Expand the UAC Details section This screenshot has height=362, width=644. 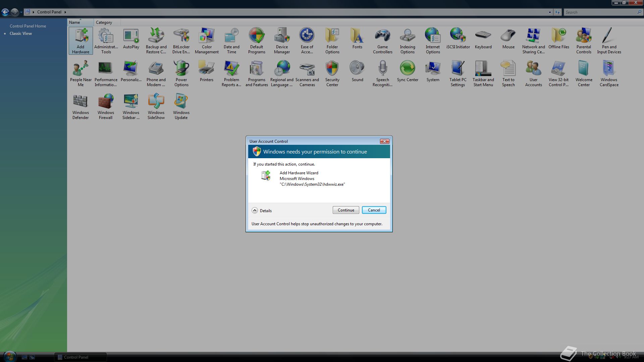coord(255,210)
